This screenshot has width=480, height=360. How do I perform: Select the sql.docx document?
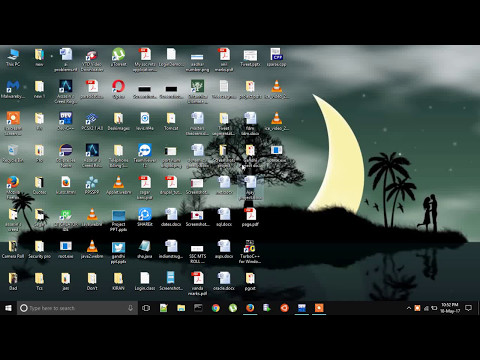pos(224,217)
